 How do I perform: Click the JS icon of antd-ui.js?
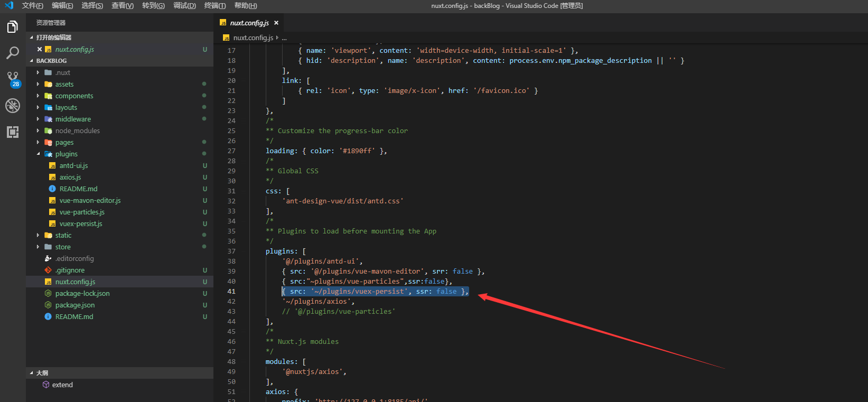tap(52, 166)
